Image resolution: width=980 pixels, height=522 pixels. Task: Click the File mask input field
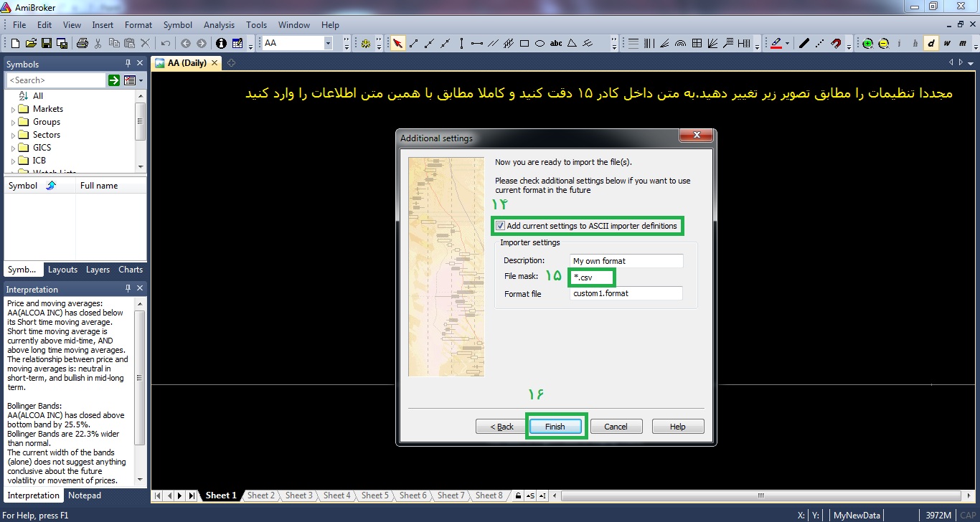coord(593,277)
